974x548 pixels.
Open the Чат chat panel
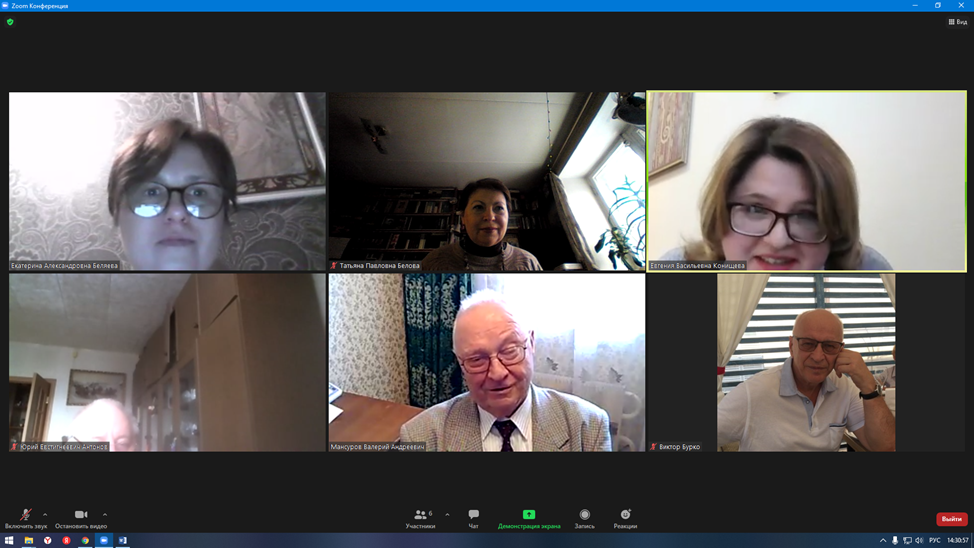[474, 518]
